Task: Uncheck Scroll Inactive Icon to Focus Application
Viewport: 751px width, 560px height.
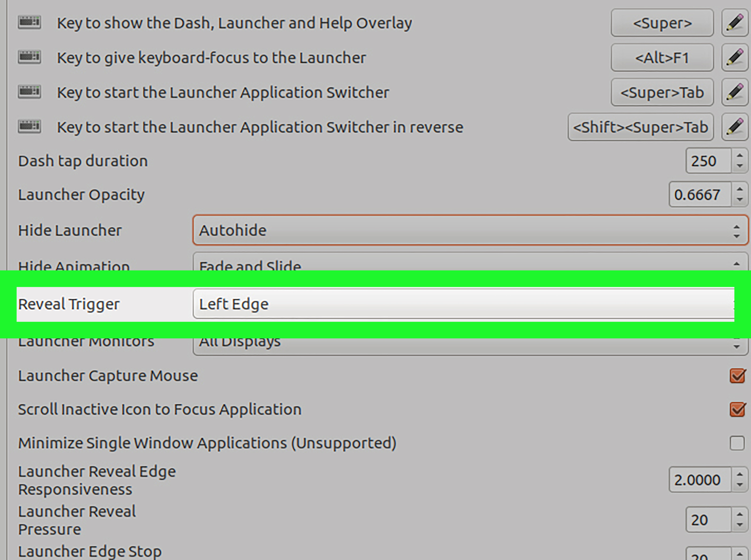Action: pos(737,409)
